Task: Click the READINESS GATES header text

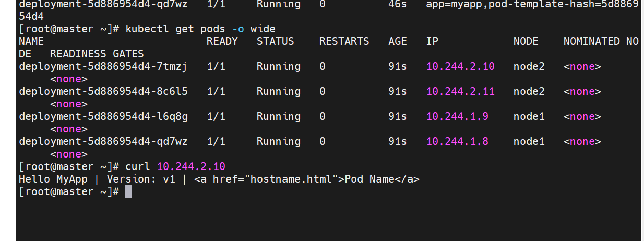Action: click(97, 54)
